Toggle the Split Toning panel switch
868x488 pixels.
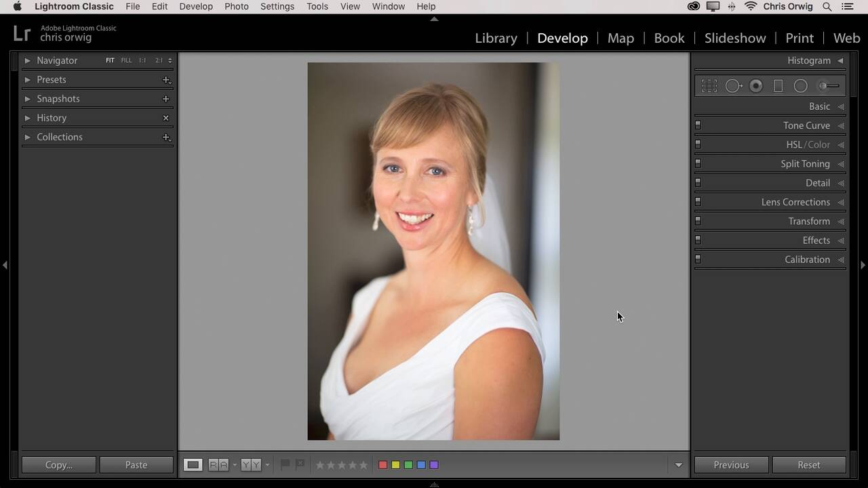coord(698,163)
